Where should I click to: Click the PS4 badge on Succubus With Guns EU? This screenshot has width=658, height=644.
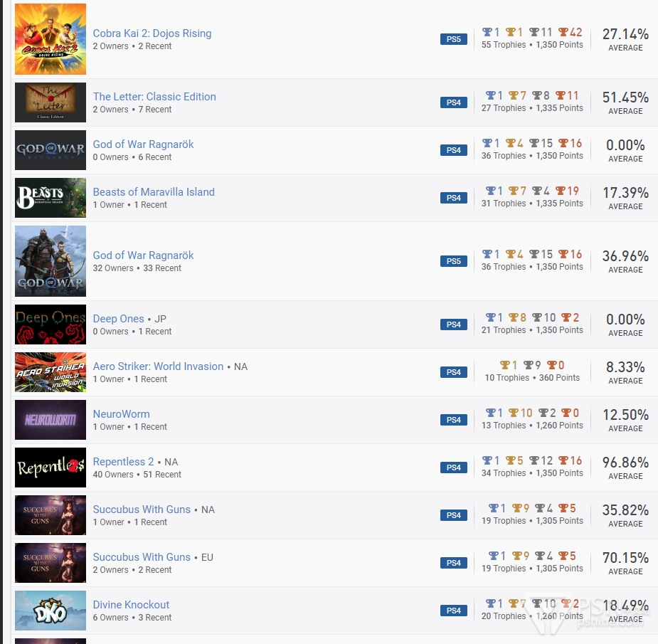[x=454, y=563]
